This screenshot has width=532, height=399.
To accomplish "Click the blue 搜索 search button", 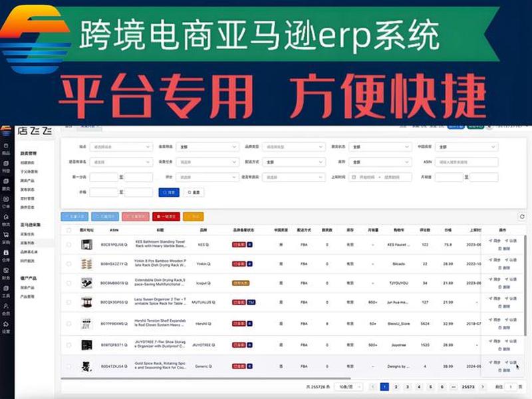I will pyautogui.click(x=169, y=192).
